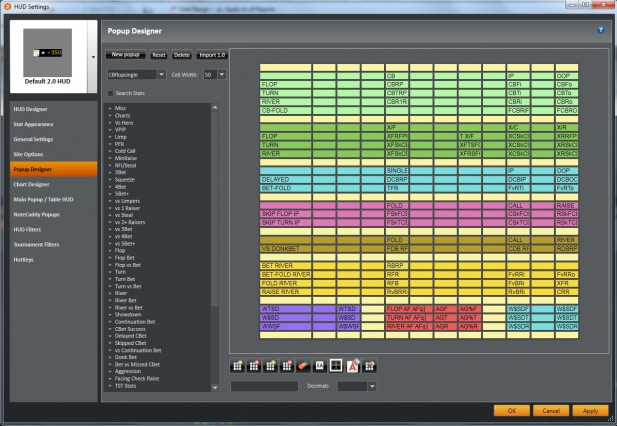Select the green X/F header cell

[397, 127]
